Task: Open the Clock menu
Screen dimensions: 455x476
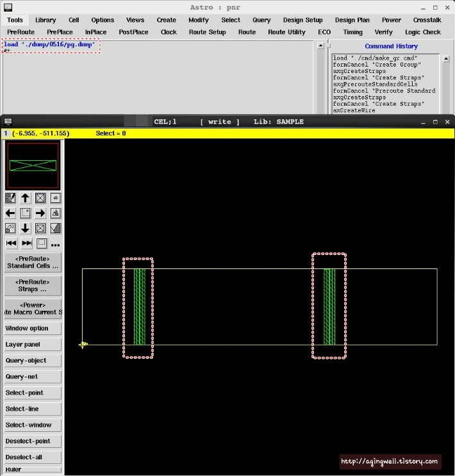Action: click(169, 32)
